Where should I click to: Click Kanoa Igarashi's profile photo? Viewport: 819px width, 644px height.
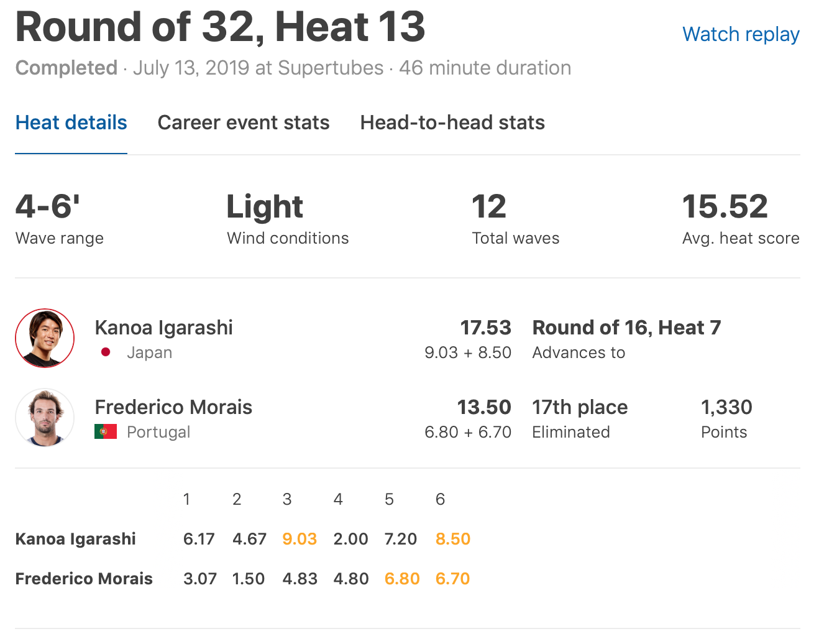coord(45,338)
